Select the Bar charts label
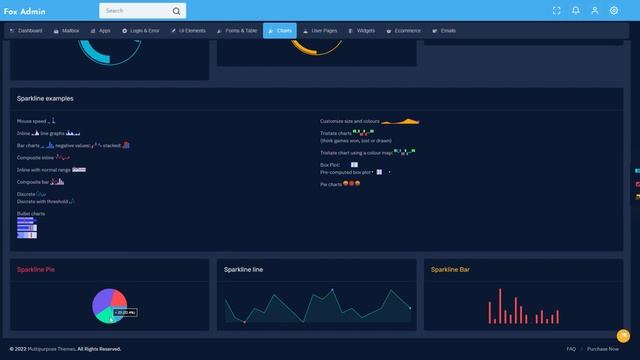Screen dimensions: 640x360 [x=28, y=145]
